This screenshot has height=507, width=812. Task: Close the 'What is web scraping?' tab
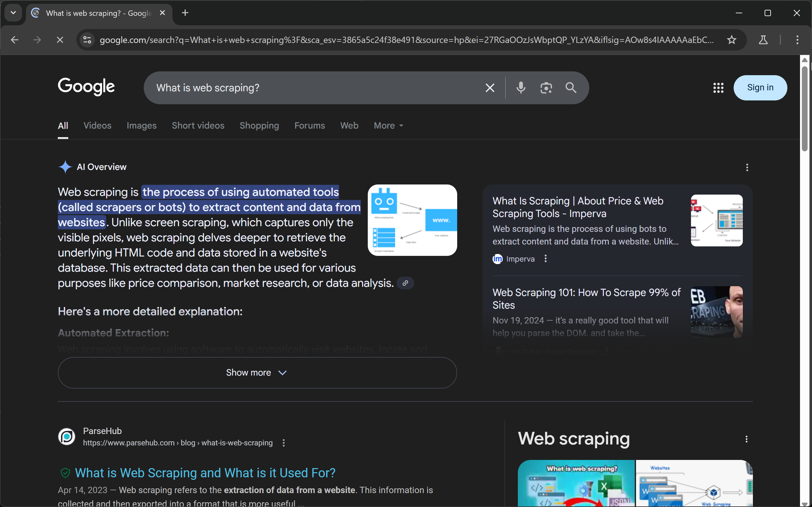(x=162, y=13)
